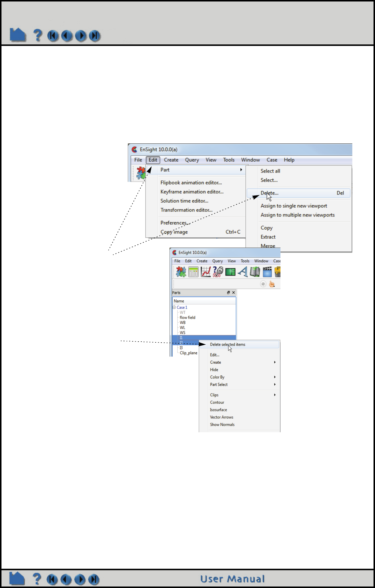Open Query menu in window with Parts panel

tap(217, 261)
